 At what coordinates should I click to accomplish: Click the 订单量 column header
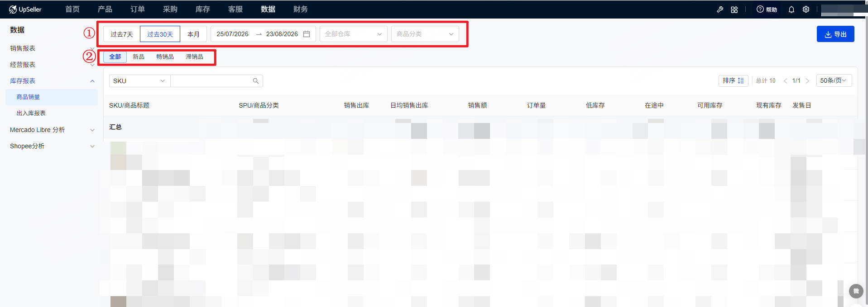click(x=536, y=105)
